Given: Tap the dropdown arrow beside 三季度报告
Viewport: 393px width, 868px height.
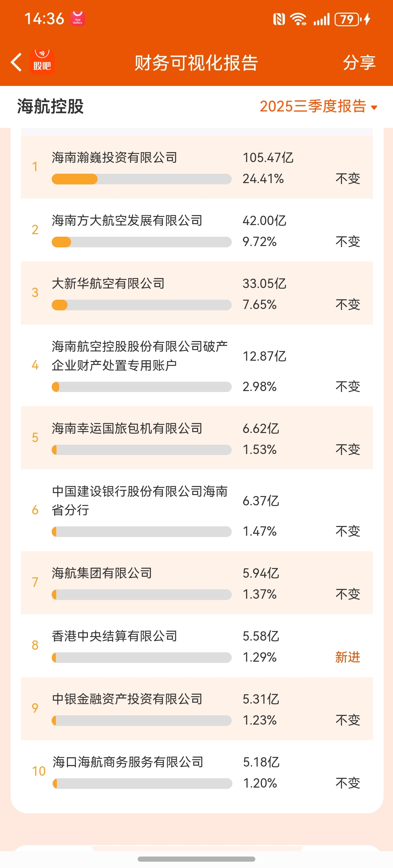Looking at the screenshot, I should point(374,108).
